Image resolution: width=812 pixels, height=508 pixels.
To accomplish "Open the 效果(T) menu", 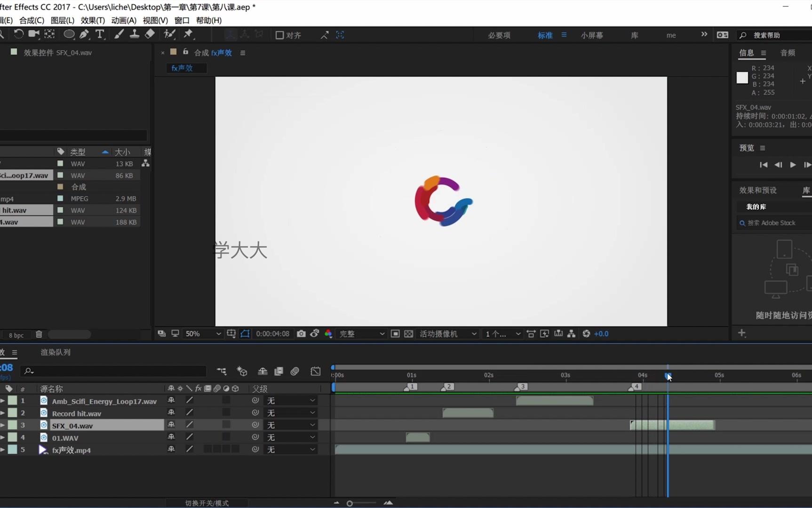I will tap(93, 20).
